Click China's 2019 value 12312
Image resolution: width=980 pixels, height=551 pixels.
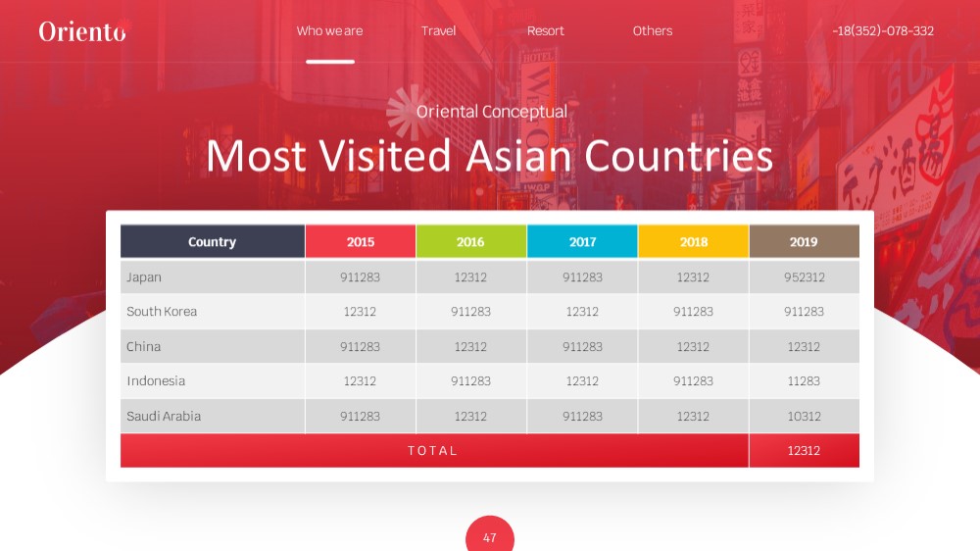tap(804, 346)
